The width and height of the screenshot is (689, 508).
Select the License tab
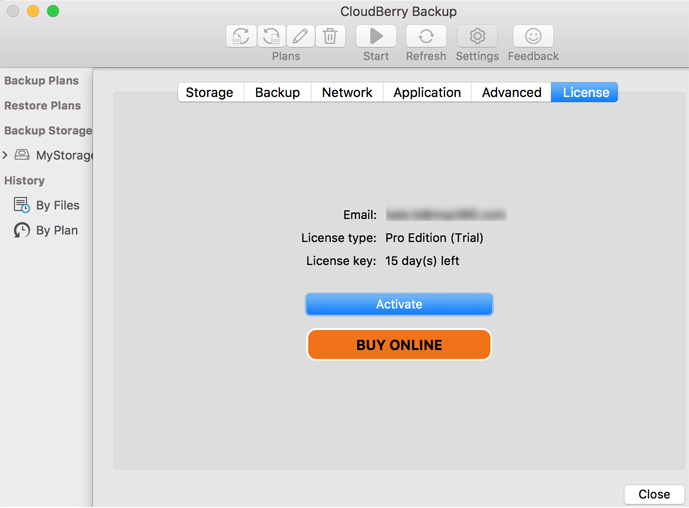coord(585,92)
